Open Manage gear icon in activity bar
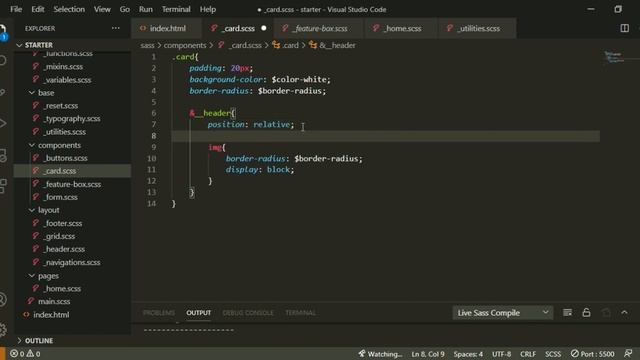 (3, 329)
